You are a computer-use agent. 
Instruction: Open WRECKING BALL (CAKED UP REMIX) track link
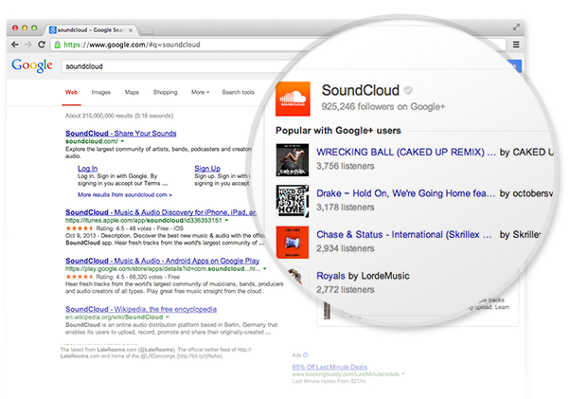point(406,152)
